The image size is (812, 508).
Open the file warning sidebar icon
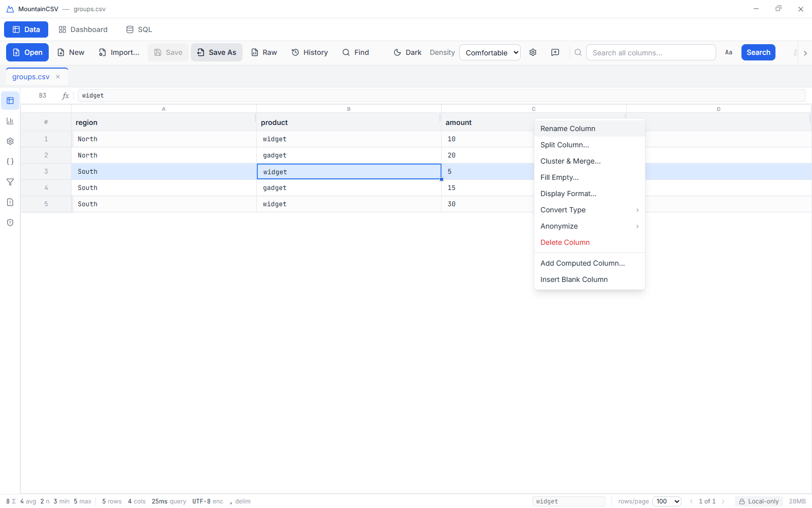click(x=10, y=202)
